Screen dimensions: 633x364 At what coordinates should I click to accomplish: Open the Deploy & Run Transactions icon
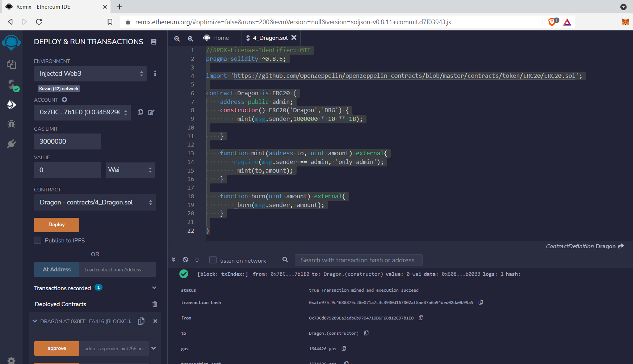[11, 105]
